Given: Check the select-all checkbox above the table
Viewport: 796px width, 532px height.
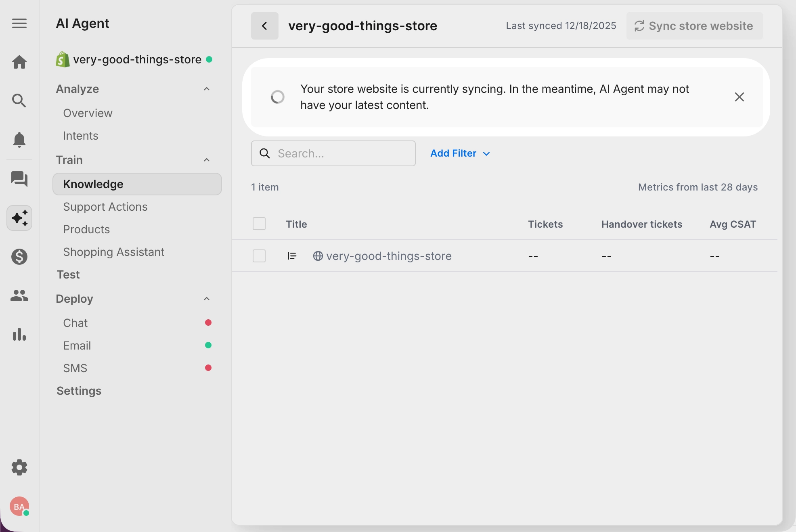Looking at the screenshot, I should pos(259,224).
